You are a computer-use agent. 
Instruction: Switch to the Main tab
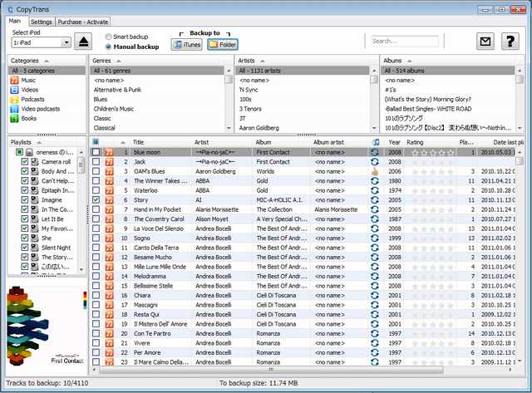(x=15, y=21)
